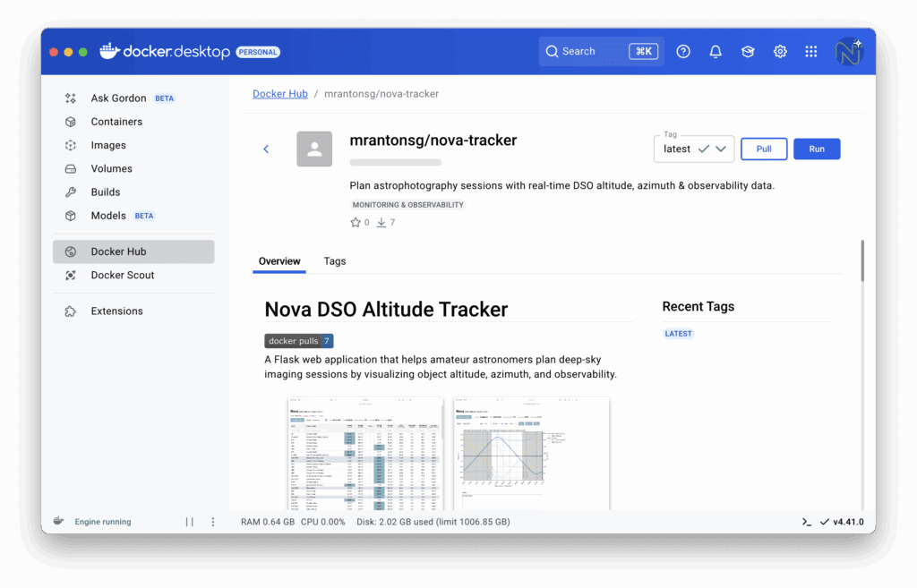Click the page vertical scrollbar

862,260
